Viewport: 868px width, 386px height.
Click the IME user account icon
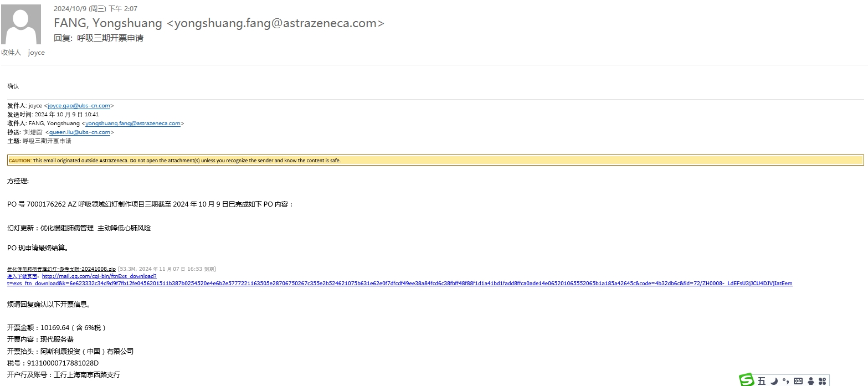811,381
